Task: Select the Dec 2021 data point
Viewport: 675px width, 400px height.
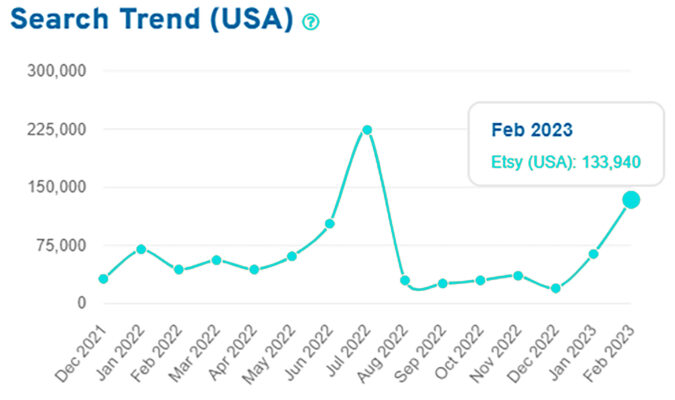Action: pyautogui.click(x=103, y=279)
